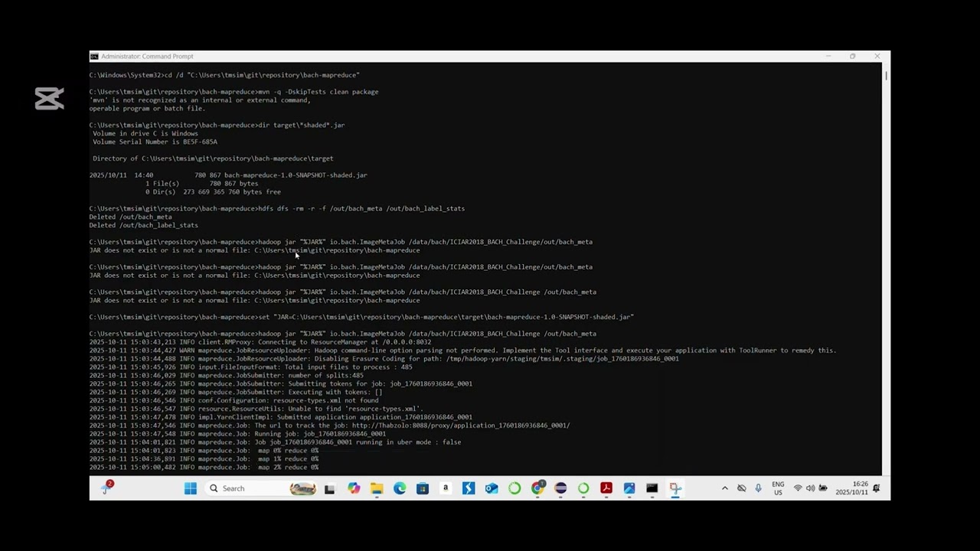Switch the ENG US input language
The image size is (980, 551).
click(778, 488)
